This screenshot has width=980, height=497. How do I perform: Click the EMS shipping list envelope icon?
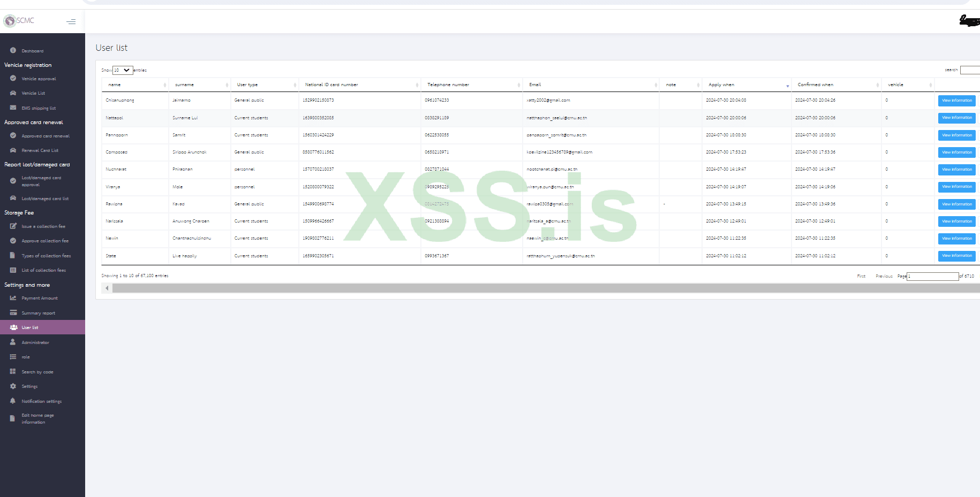13,108
